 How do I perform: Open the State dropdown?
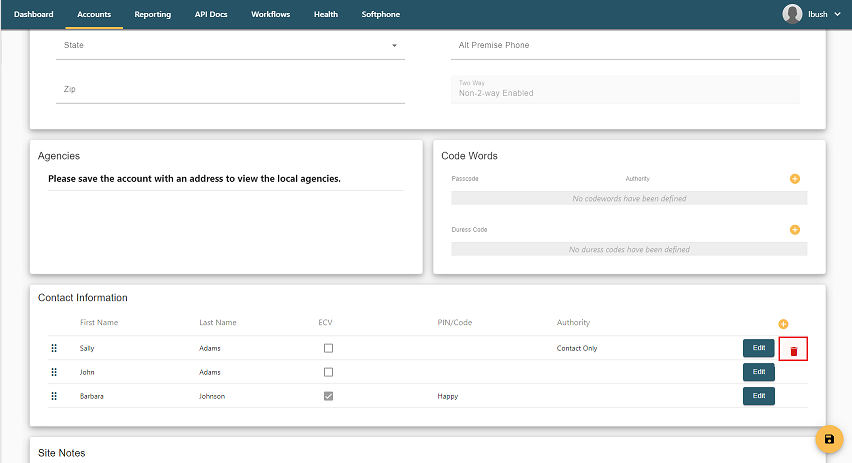tap(230, 46)
